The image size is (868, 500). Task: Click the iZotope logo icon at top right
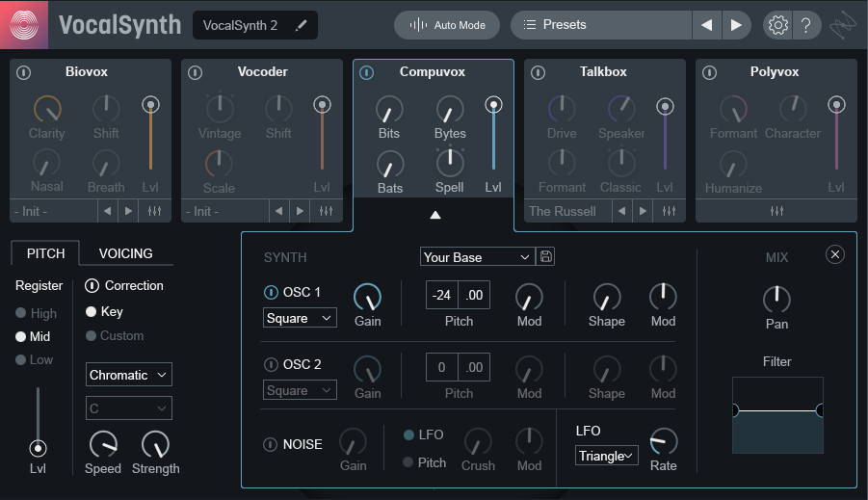click(842, 25)
